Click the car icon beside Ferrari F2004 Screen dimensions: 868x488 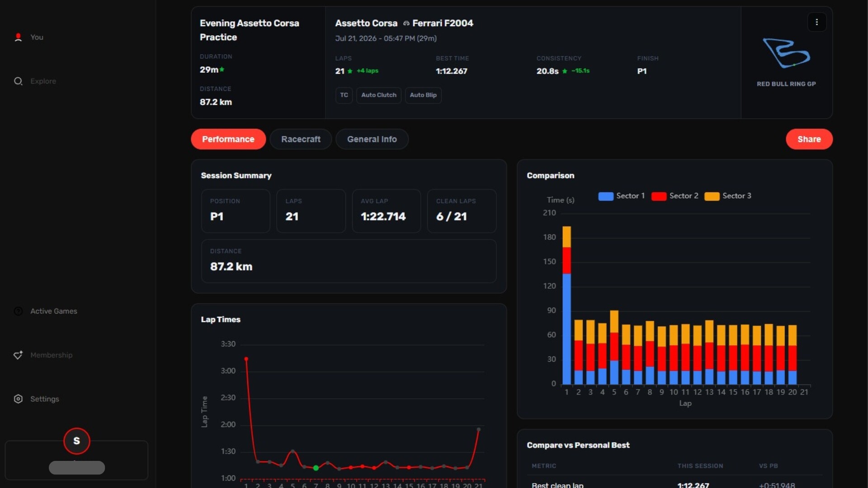pyautogui.click(x=406, y=23)
